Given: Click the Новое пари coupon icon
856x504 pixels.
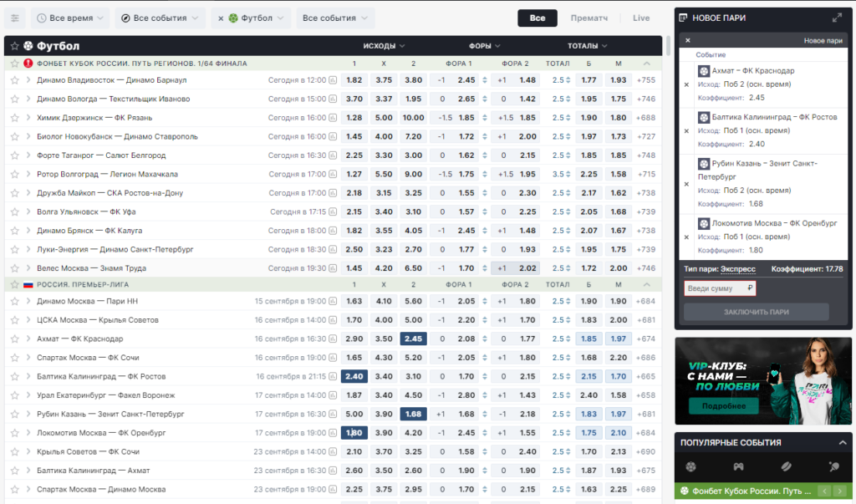Looking at the screenshot, I should [x=683, y=18].
